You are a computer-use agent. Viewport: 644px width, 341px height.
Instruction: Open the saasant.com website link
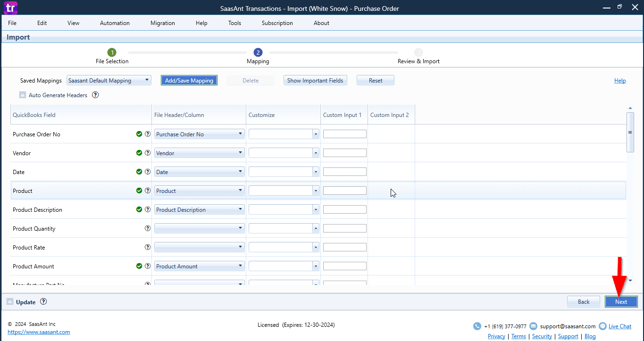click(x=39, y=332)
